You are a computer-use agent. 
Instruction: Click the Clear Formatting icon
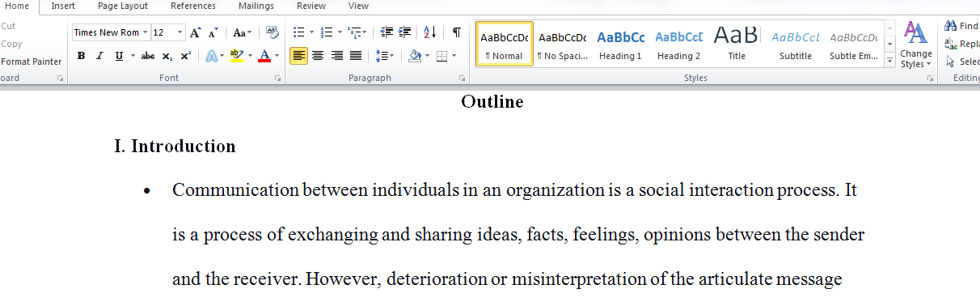click(x=272, y=32)
